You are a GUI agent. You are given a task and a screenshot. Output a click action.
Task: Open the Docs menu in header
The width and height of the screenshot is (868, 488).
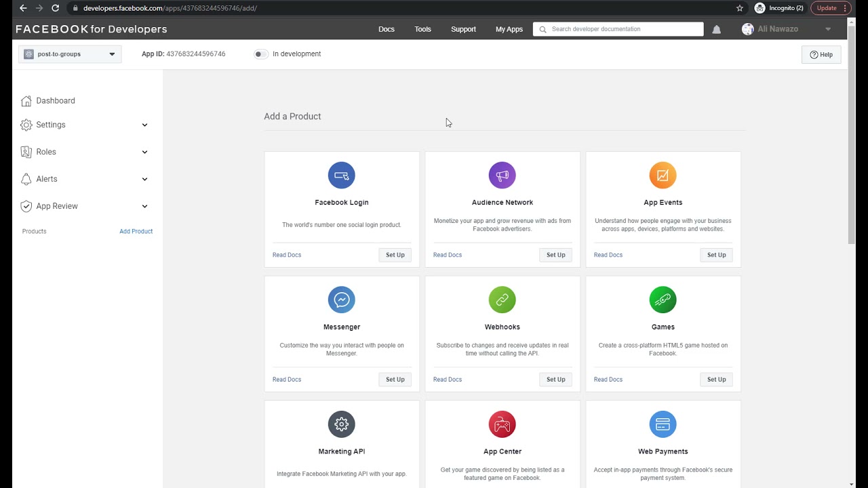click(x=387, y=29)
